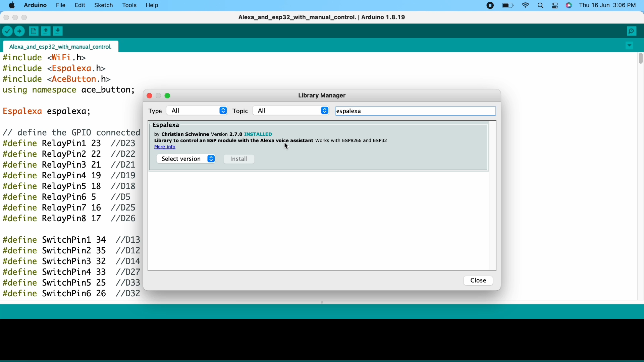Save the sketch with the Save icon
Image resolution: width=644 pixels, height=362 pixels.
coord(59,32)
